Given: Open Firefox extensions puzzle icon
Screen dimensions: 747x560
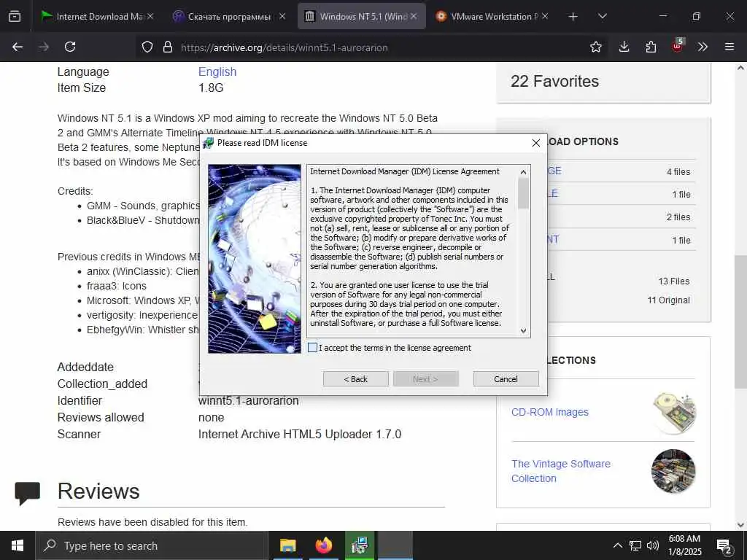Looking at the screenshot, I should pos(651,47).
